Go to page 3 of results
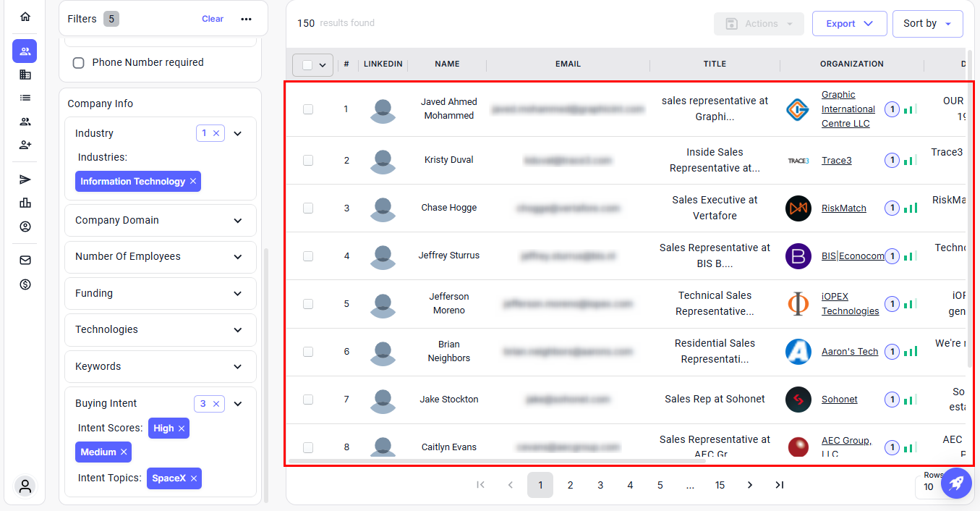This screenshot has height=511, width=980. point(600,485)
